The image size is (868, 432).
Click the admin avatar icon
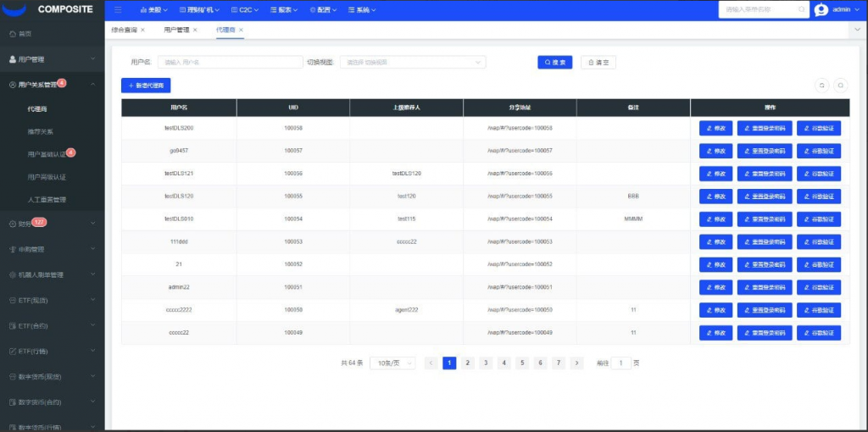click(821, 10)
